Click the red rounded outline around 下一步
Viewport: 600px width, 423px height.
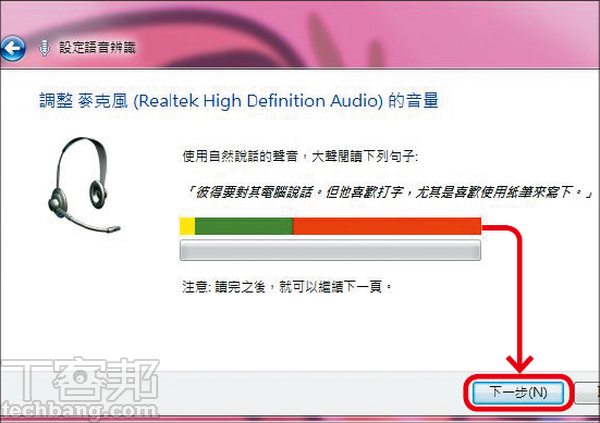[x=518, y=393]
